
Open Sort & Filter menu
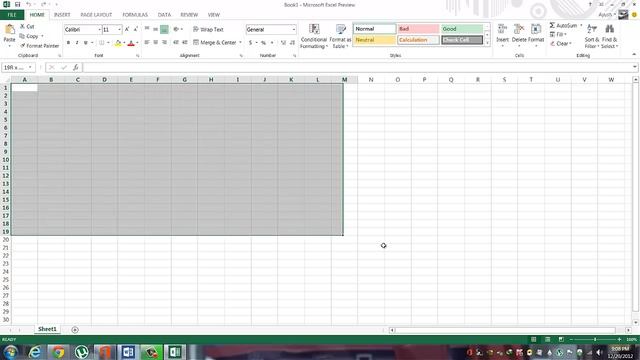tap(591, 36)
